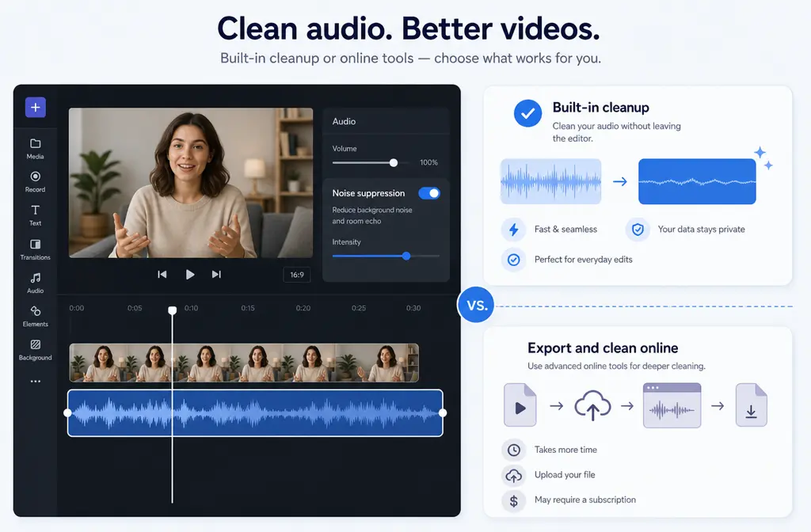Click the VS. circle badge

click(476, 305)
